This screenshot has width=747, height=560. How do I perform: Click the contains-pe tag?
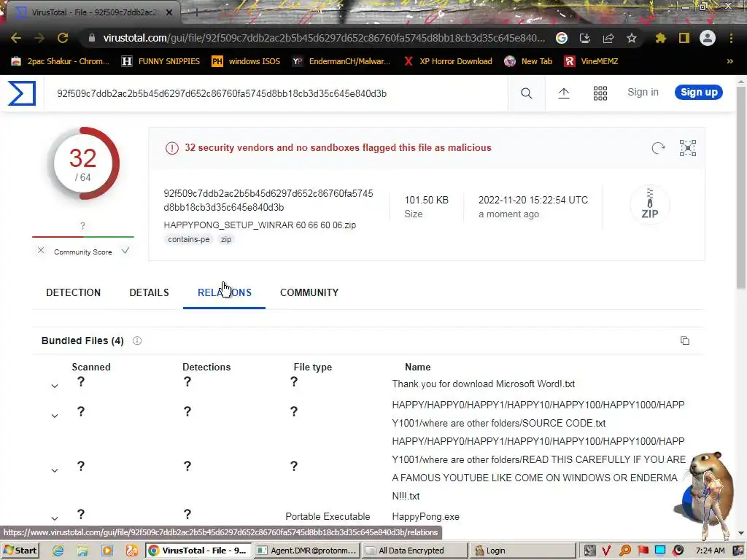pyautogui.click(x=189, y=239)
